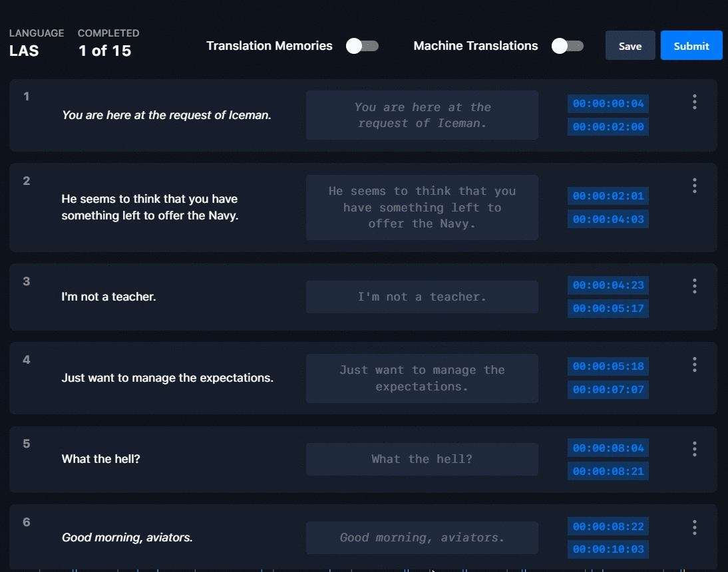Select end timecode 00:00:04:03
Screen dimensions: 728x572
608,219
